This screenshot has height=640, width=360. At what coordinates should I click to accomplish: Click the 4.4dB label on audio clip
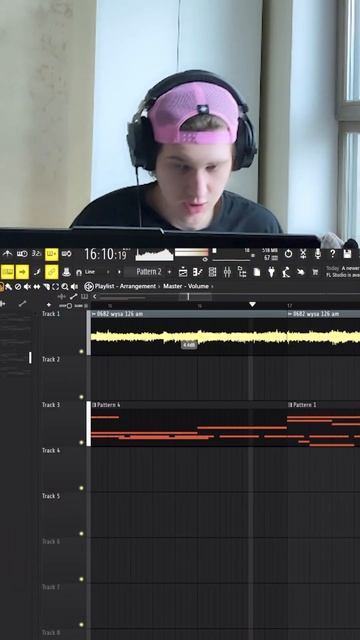point(189,345)
